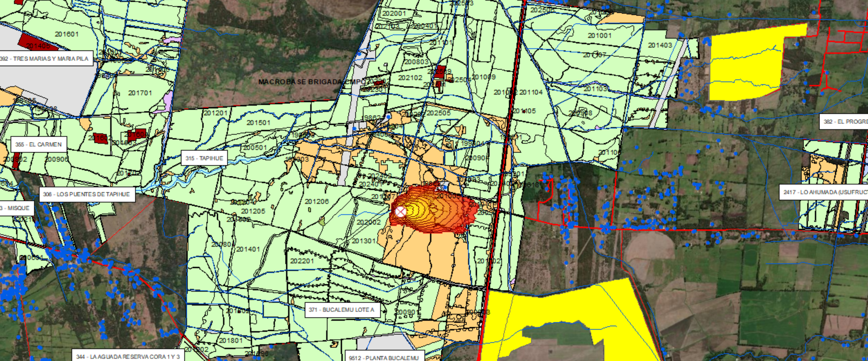Click 306 - LOS PUENTES DE TAPIHUE label
Image resolution: width=868 pixels, height=361 pixels.
click(87, 194)
